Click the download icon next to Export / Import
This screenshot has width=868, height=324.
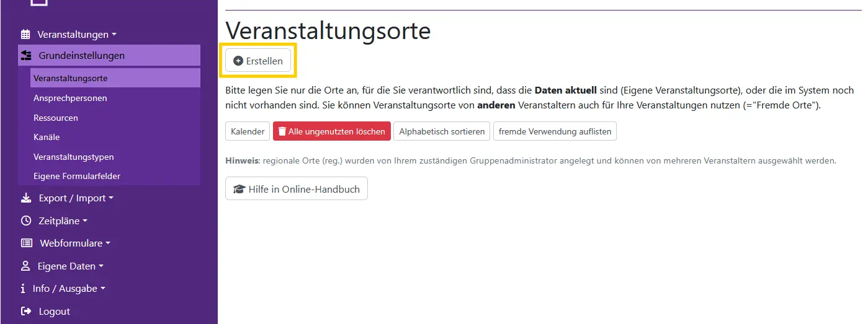26,198
